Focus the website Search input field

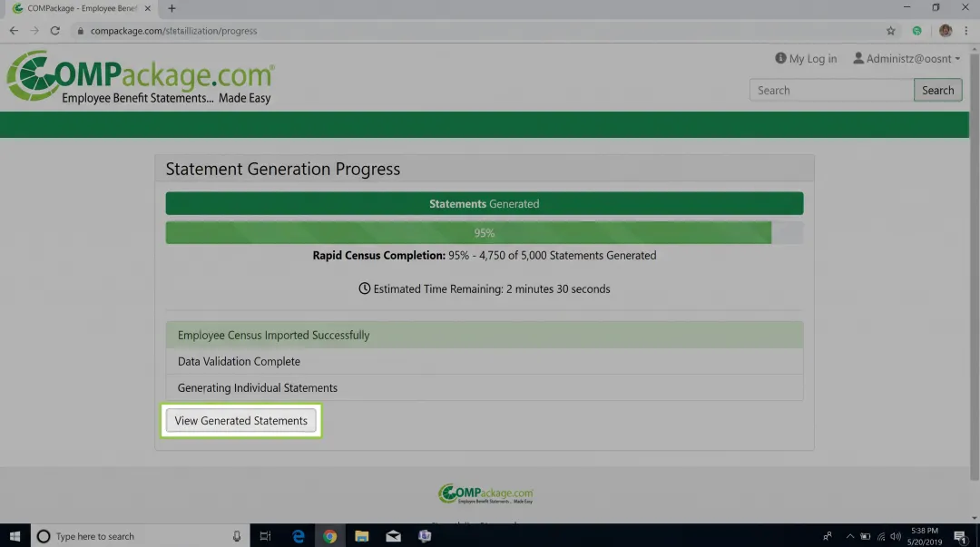(x=831, y=90)
